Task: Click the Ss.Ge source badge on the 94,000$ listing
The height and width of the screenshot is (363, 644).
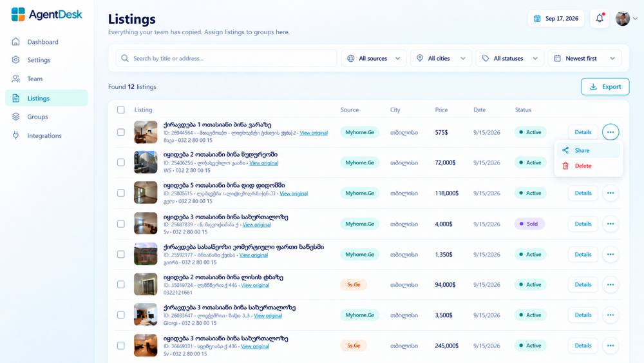Action: coord(354,284)
